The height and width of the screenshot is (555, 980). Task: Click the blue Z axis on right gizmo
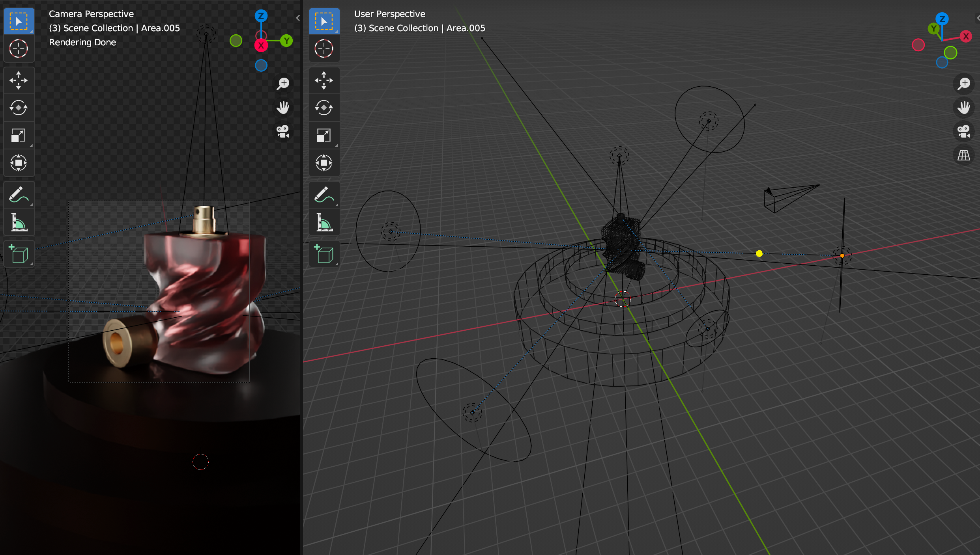942,19
